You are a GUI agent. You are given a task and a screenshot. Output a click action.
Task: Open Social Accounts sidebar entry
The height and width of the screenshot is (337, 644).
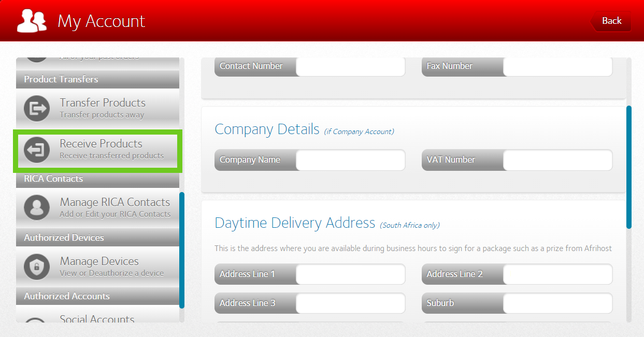(x=97, y=317)
